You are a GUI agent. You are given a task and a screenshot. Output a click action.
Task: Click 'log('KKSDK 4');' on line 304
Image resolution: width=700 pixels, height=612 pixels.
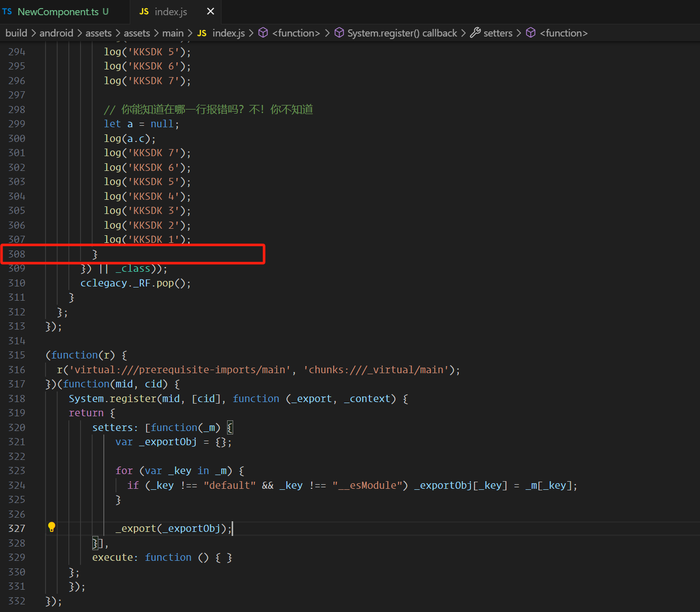coord(148,196)
